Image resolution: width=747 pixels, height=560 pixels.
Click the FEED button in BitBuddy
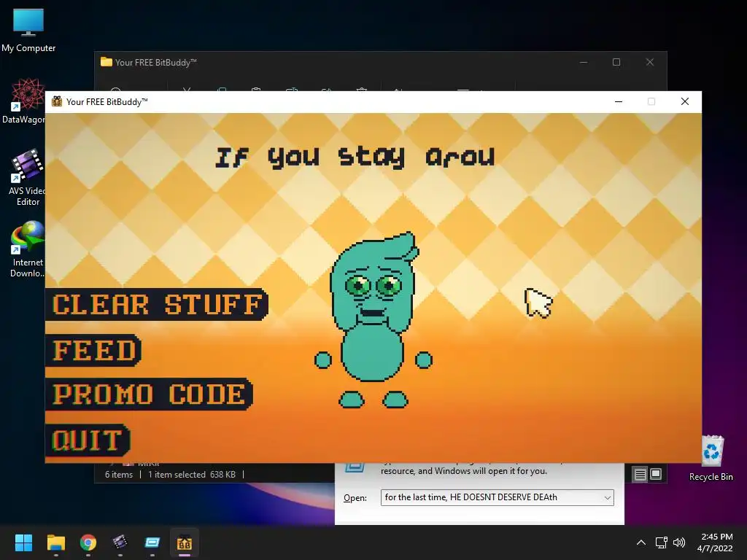[93, 351]
